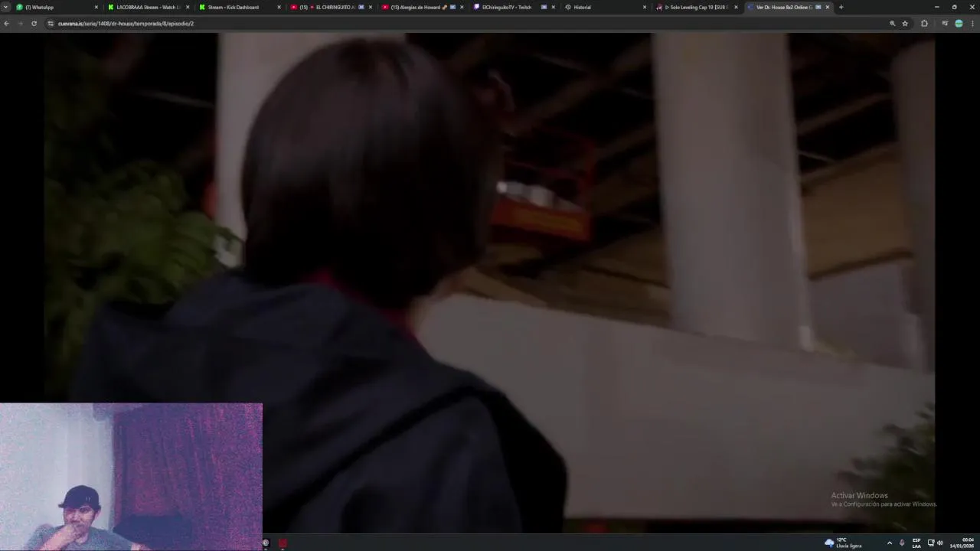Close the Historial tab
Image resolution: width=980 pixels, height=551 pixels.
(645, 7)
